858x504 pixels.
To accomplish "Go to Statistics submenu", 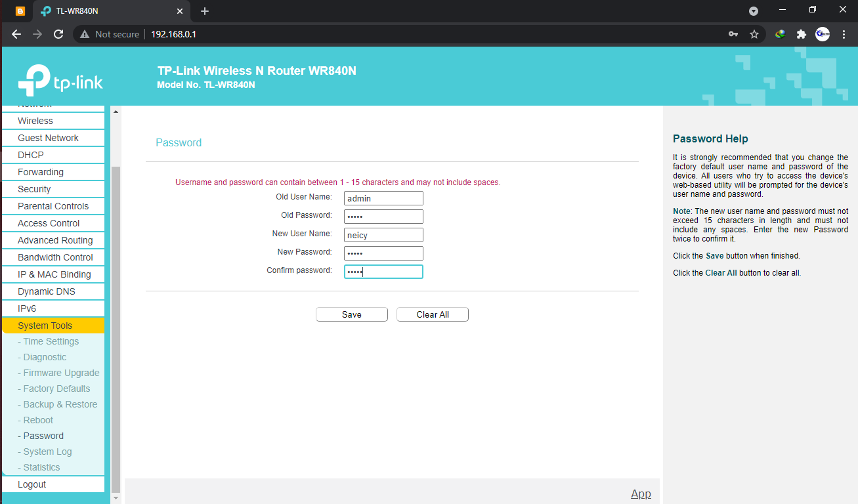I will (x=39, y=467).
